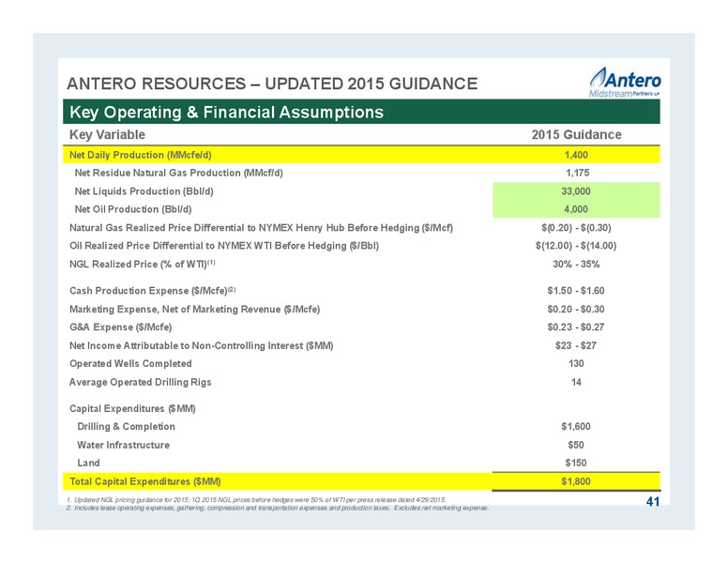The width and height of the screenshot is (728, 563).
Task: Click 'Net Income Attributable to Non-Controlling Interest' label
Action: pos(201,345)
